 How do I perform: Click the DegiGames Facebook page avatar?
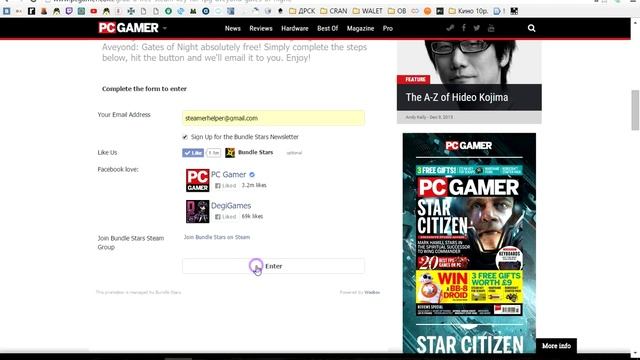pos(198,211)
